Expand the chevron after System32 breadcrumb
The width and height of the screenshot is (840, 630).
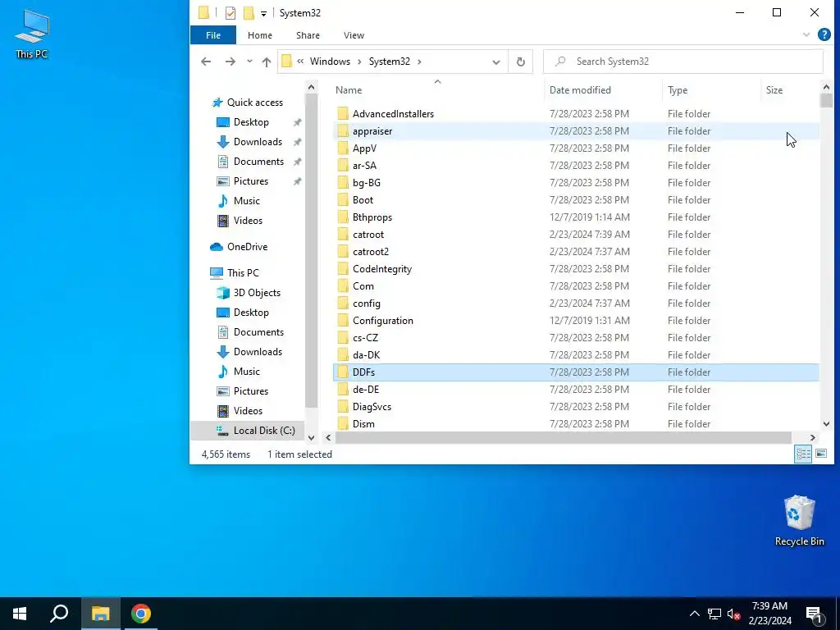[x=419, y=62]
